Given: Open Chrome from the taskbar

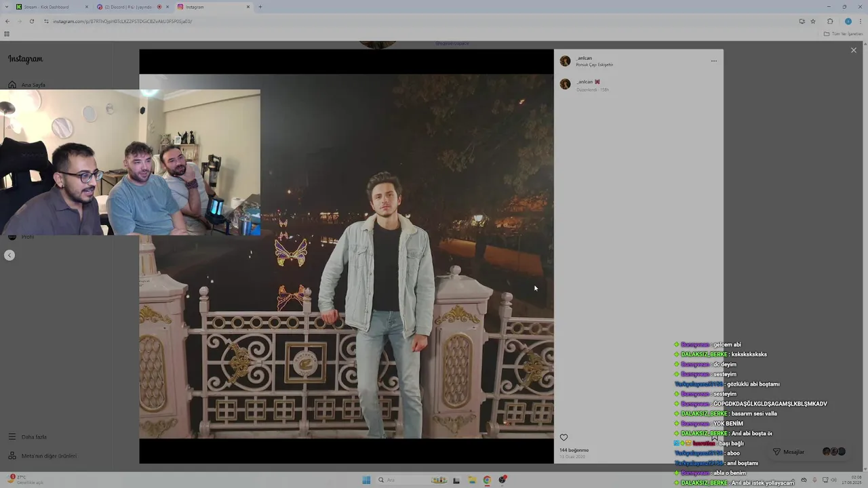Looking at the screenshot, I should (486, 480).
